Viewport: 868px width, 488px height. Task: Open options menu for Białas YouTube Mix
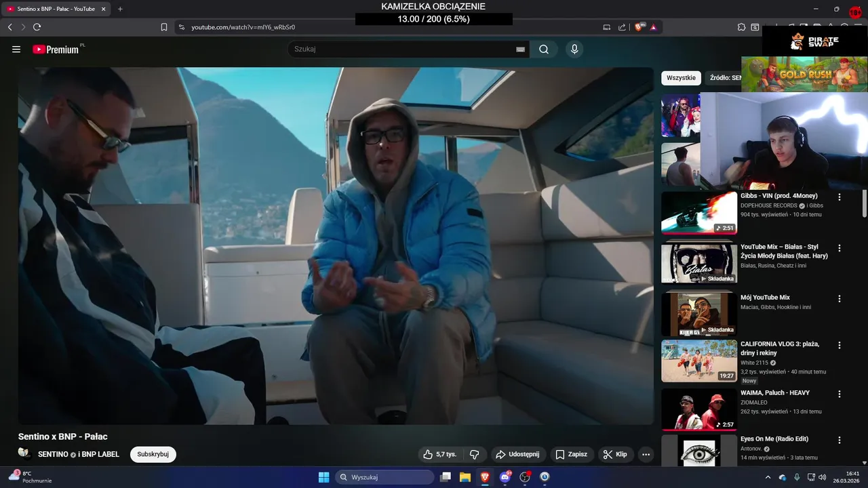840,248
